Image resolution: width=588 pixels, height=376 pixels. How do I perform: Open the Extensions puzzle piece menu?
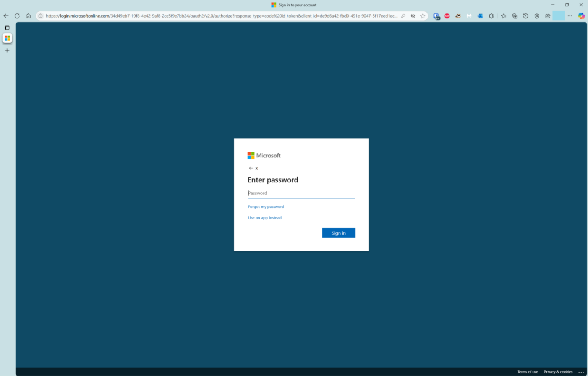click(491, 16)
